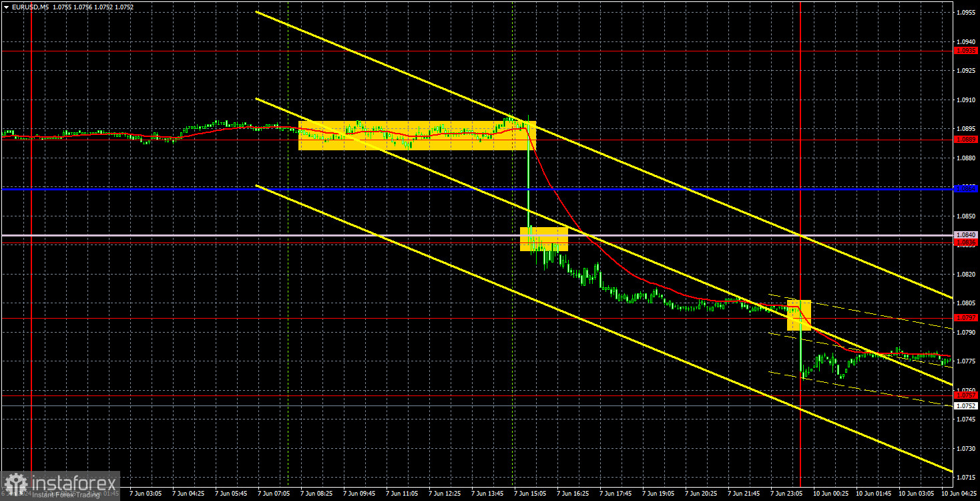The height and width of the screenshot is (501, 980).
Task: Click the 1.0730 price axis label
Action: (x=967, y=448)
